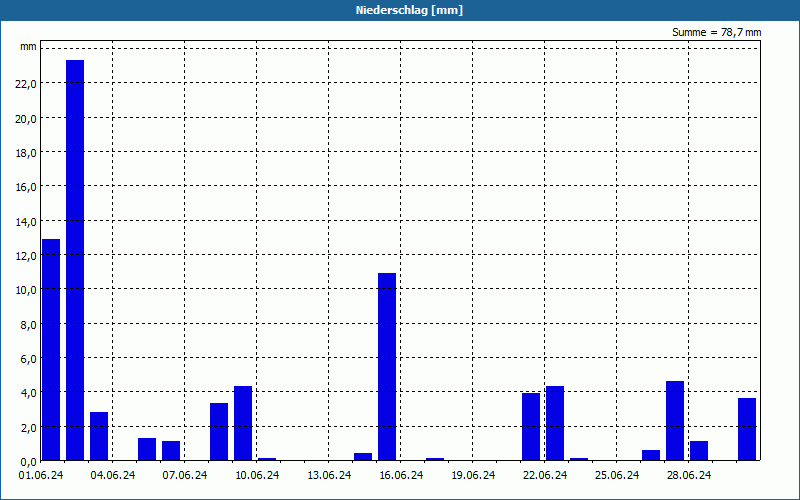The image size is (800, 500).
Task: Select the first bar for 01.06.24
Action: click(x=51, y=349)
